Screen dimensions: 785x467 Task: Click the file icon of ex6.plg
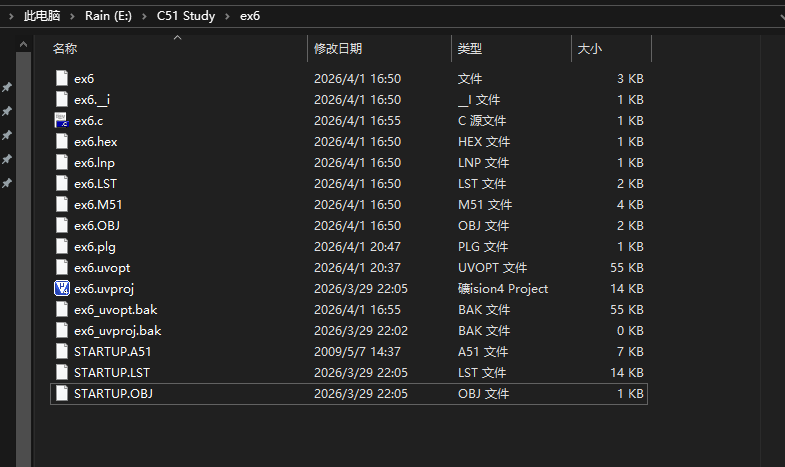click(x=62, y=246)
